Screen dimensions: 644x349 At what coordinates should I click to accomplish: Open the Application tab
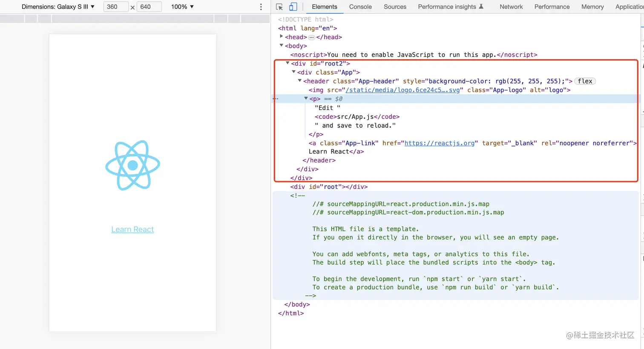[x=630, y=7]
